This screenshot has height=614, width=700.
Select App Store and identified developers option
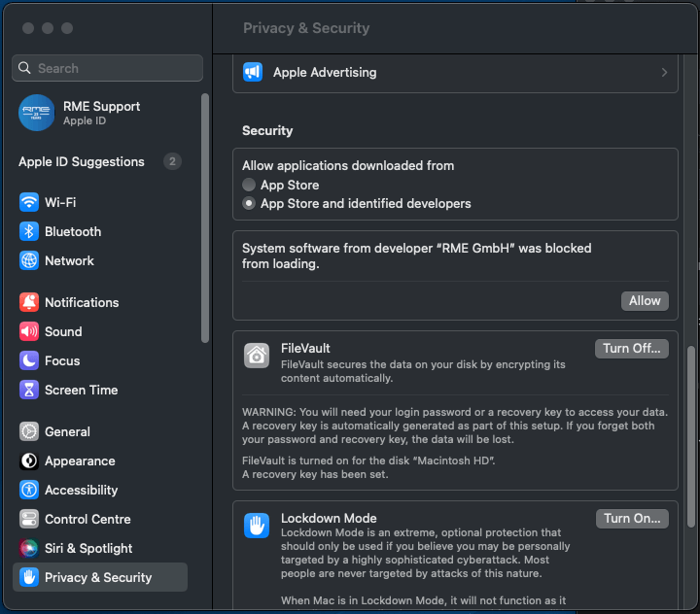250,203
